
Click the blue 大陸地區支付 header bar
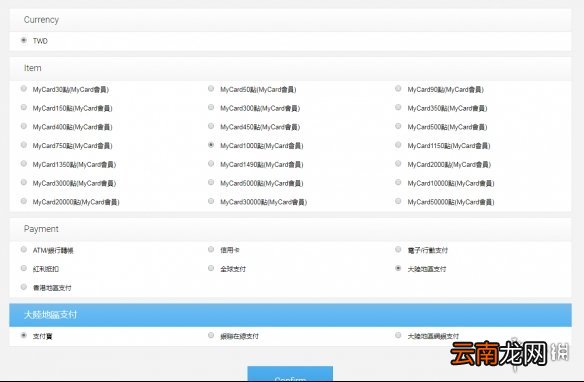click(x=290, y=315)
